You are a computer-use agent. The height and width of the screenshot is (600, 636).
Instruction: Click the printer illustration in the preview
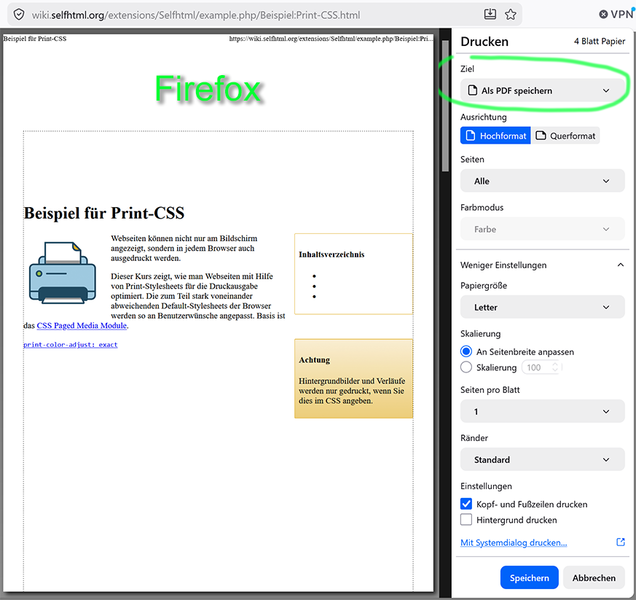(62, 273)
